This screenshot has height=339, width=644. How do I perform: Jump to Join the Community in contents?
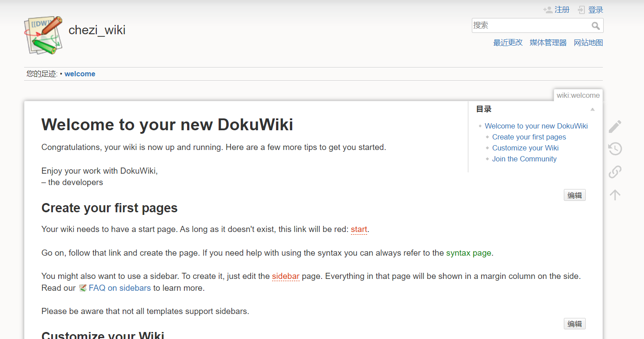coord(524,159)
